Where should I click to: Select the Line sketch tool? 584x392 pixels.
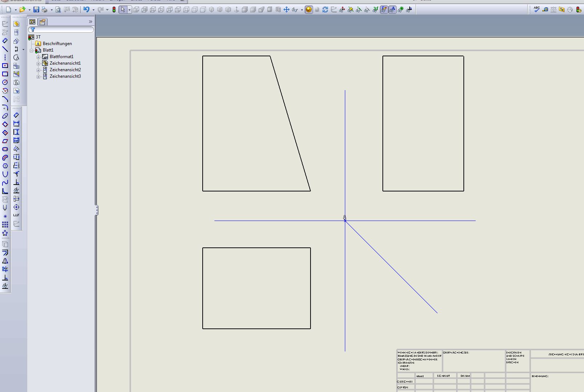click(x=5, y=49)
